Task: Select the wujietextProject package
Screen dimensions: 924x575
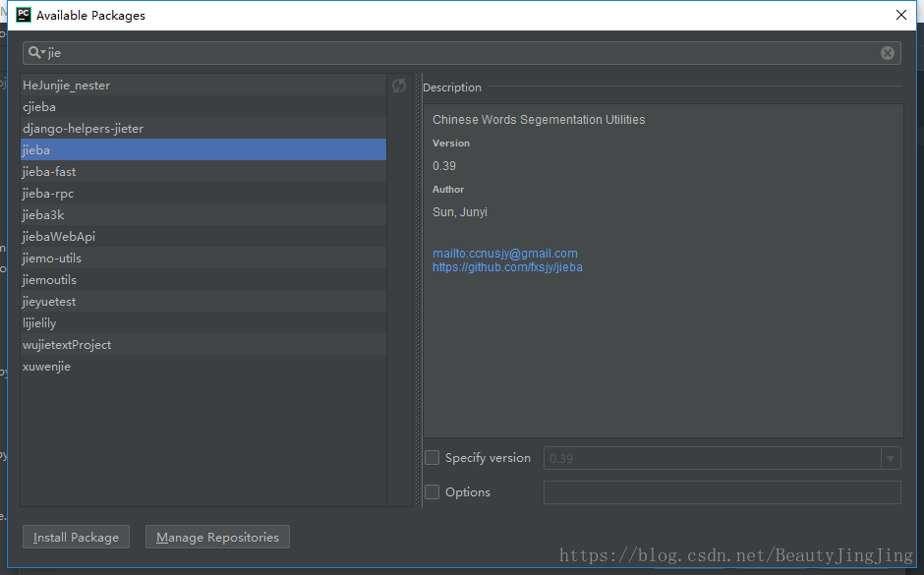Action: pos(203,344)
